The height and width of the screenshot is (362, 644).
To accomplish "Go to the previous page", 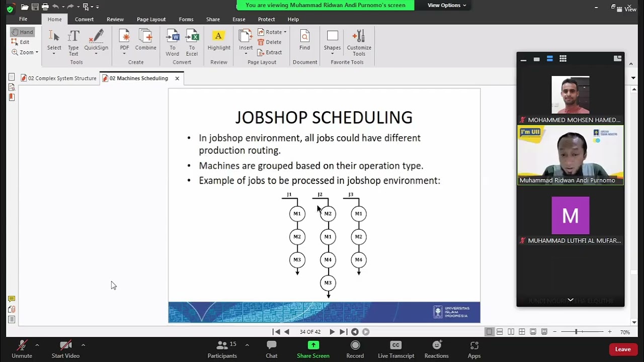I will coord(287,332).
